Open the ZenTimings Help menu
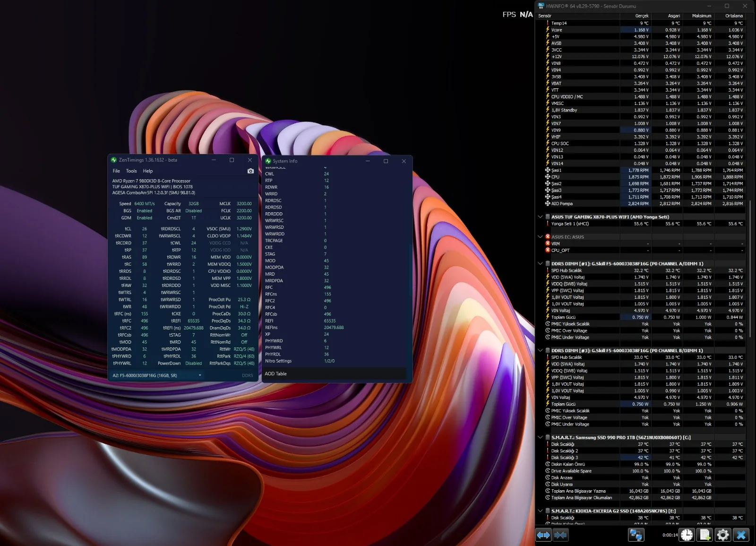 coord(148,171)
